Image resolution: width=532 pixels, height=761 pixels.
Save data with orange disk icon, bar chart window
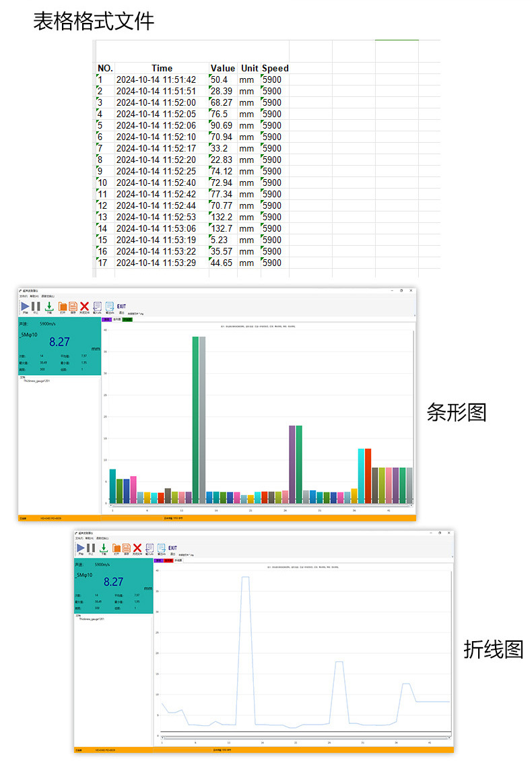[x=73, y=306]
